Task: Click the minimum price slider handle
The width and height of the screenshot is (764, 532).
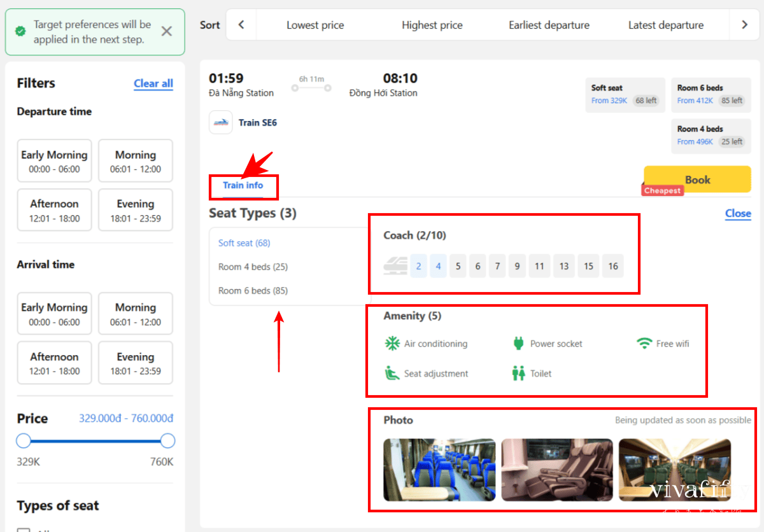Action: [24, 441]
